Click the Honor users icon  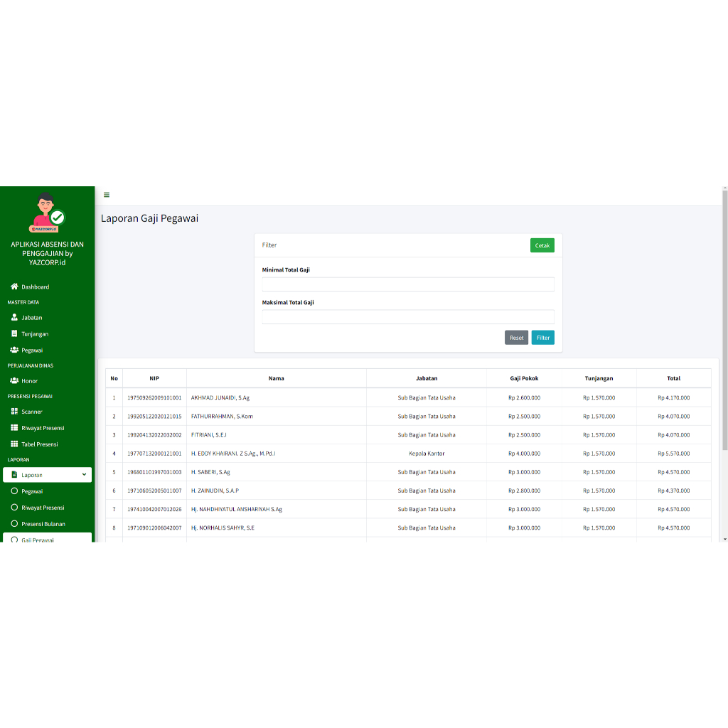14,380
